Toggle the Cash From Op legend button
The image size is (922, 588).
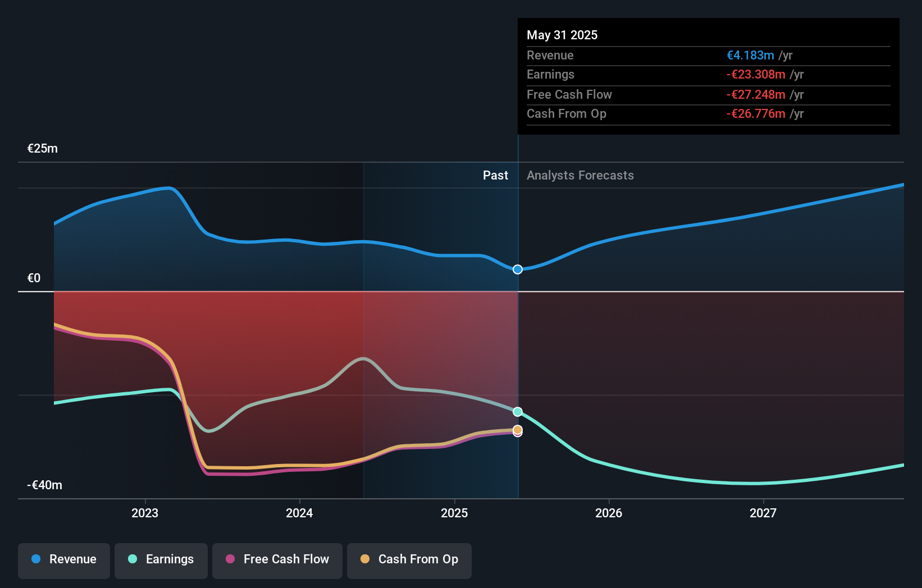(409, 561)
